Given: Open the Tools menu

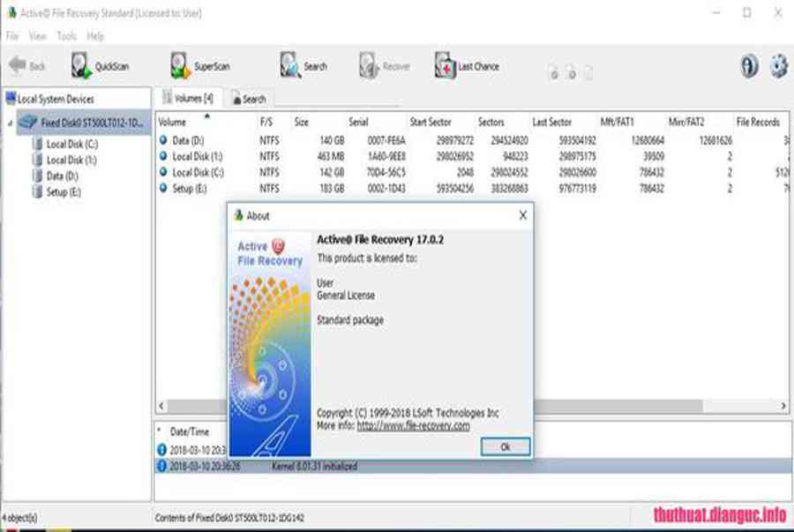Looking at the screenshot, I should coord(66,36).
